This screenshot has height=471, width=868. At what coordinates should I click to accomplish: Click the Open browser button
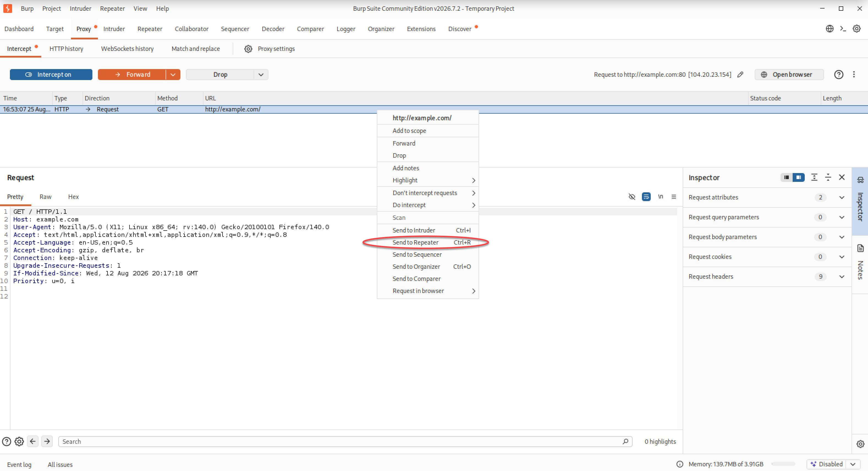789,75
